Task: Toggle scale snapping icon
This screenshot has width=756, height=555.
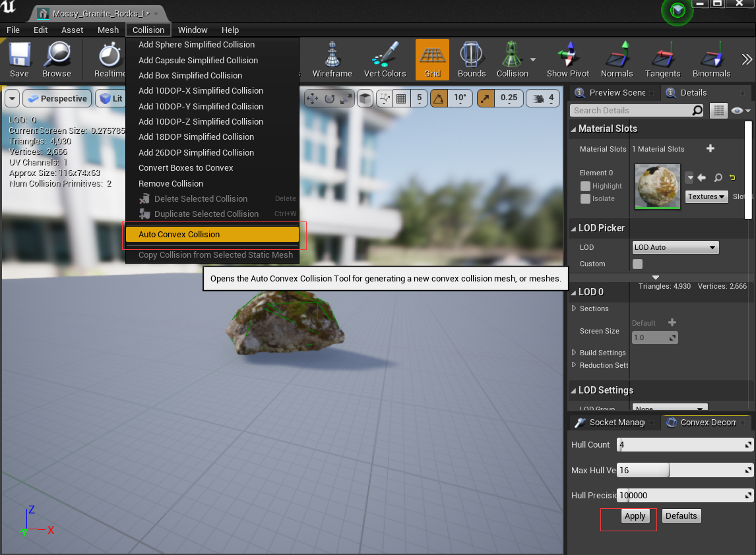Action: (x=486, y=98)
